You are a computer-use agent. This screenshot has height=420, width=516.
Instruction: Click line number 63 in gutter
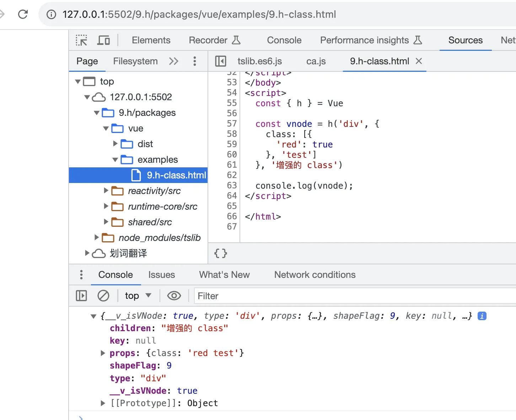pyautogui.click(x=232, y=185)
